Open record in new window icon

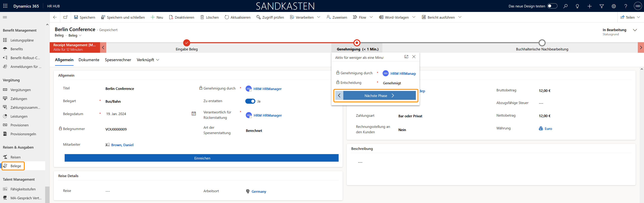[65, 17]
